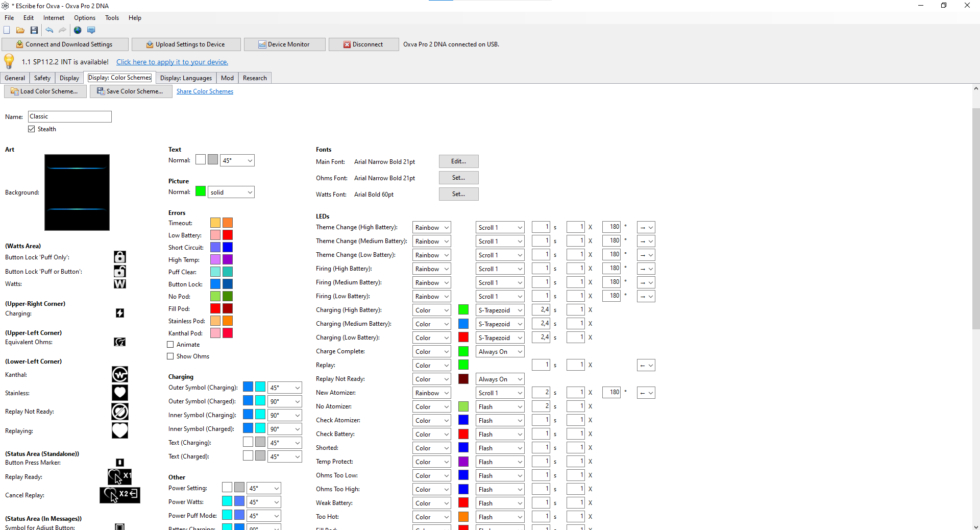Open Charging (High Battery) S-Trapezoid dropdown
This screenshot has width=980, height=530.
click(500, 310)
